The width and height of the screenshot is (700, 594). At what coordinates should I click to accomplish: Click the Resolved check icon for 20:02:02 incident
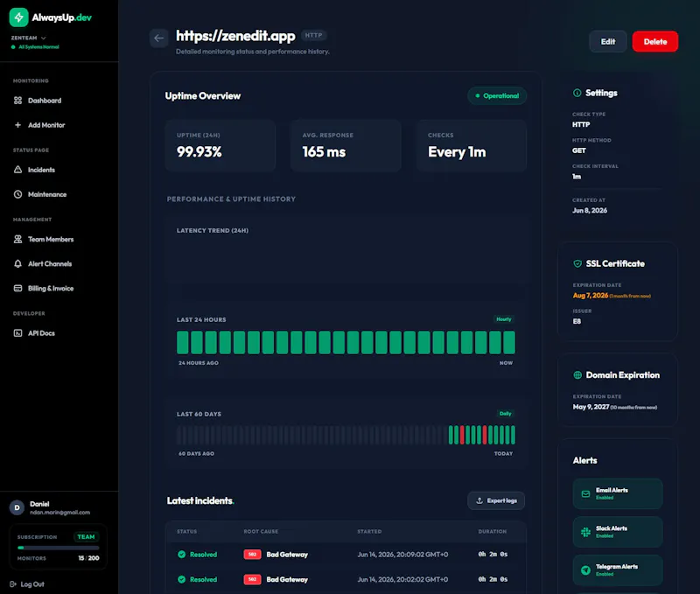click(x=182, y=579)
